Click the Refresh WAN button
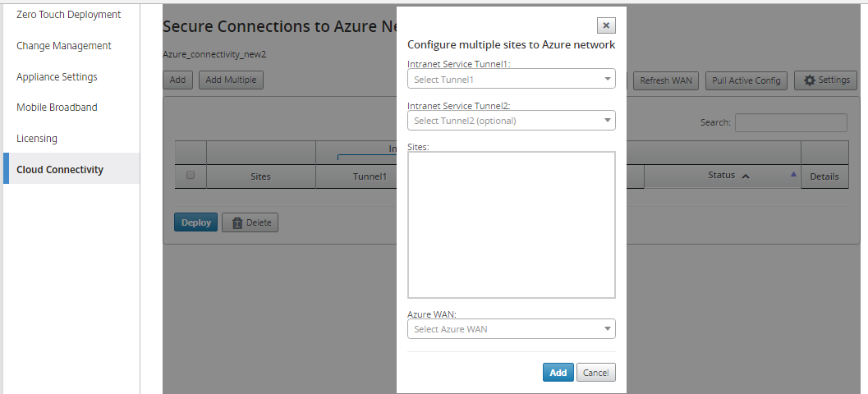The image size is (868, 394). pyautogui.click(x=666, y=80)
